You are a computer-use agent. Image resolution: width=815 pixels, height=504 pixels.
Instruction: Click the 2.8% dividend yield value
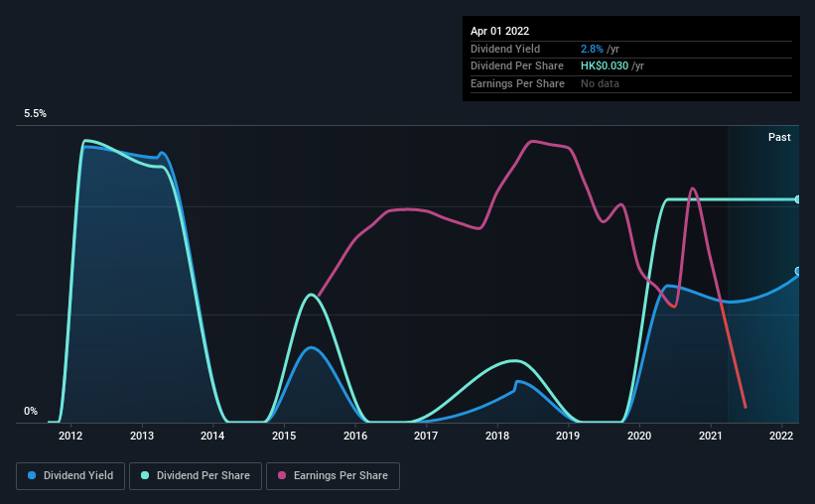592,49
